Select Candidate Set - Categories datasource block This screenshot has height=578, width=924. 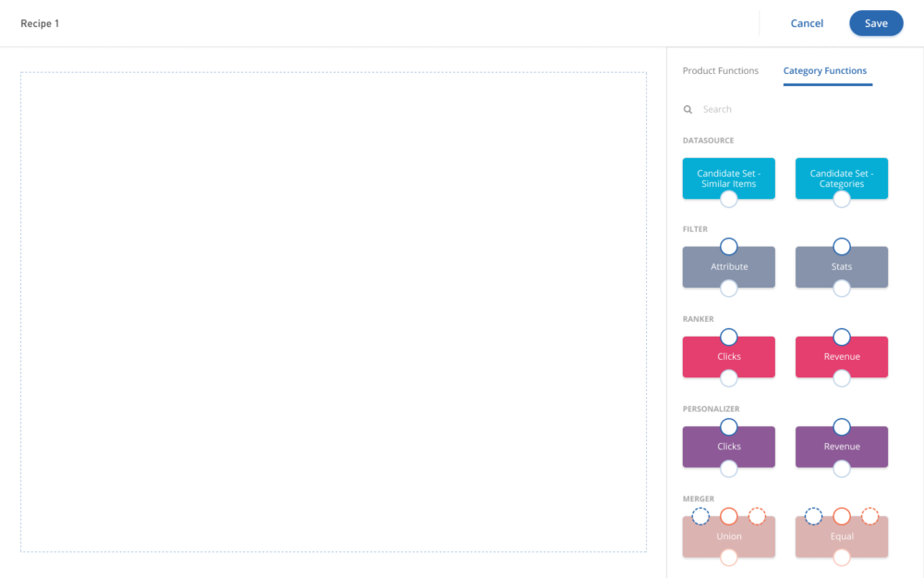tap(841, 176)
